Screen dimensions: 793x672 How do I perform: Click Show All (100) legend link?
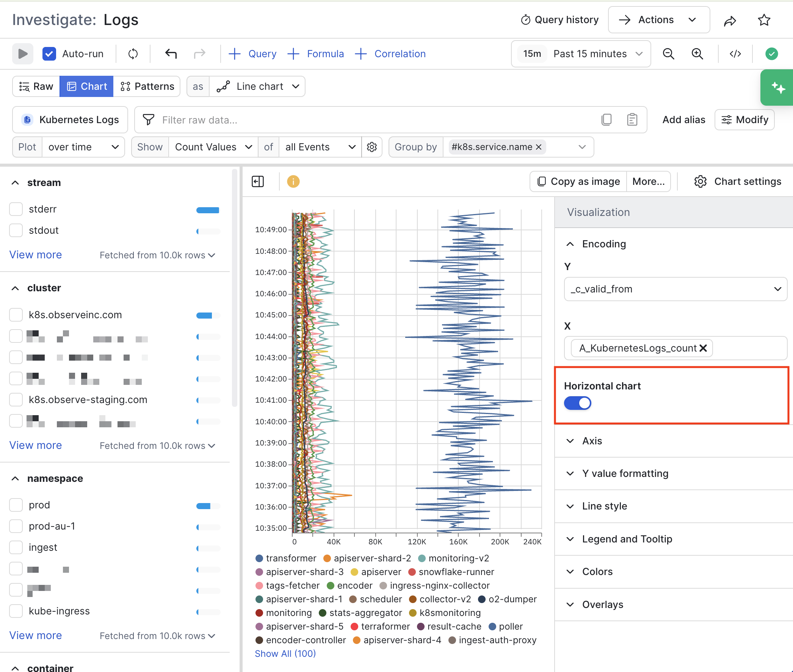pyautogui.click(x=285, y=654)
